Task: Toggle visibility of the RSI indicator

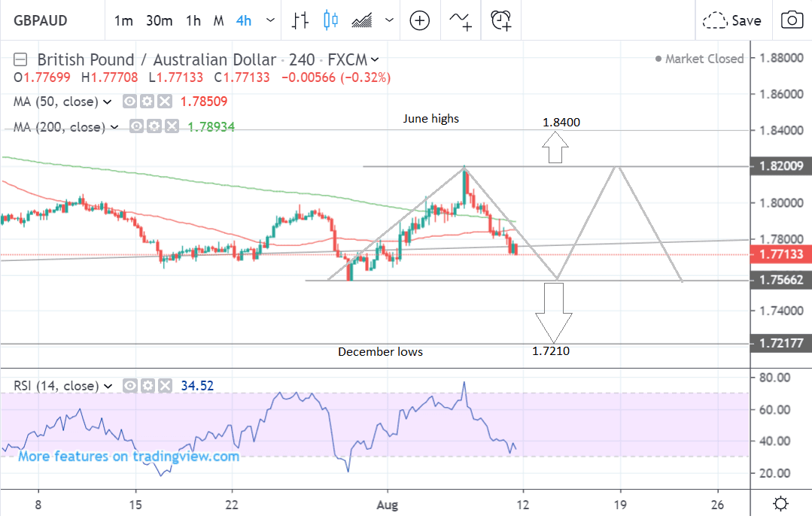Action: [x=129, y=386]
